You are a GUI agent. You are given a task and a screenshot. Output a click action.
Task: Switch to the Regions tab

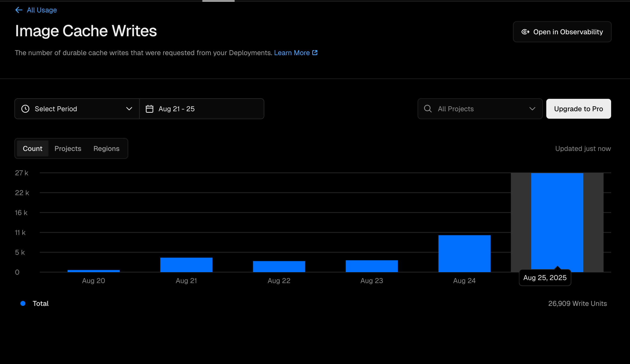pyautogui.click(x=106, y=149)
